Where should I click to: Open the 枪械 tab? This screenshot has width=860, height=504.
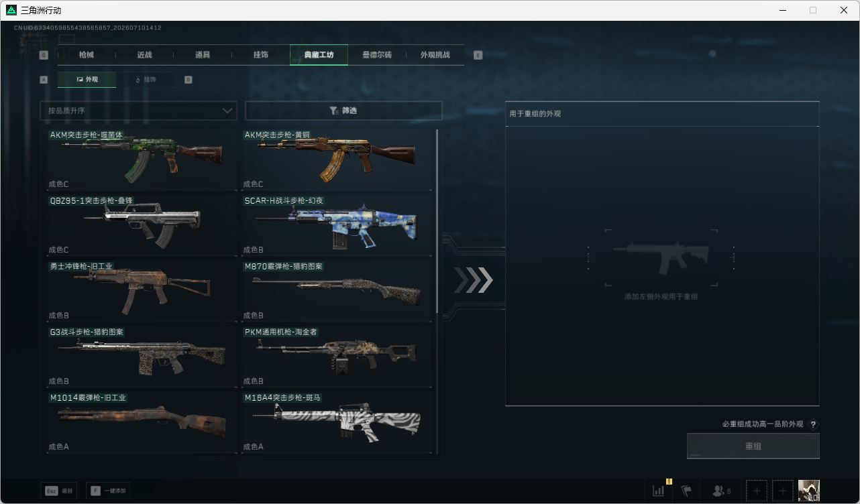[87, 55]
